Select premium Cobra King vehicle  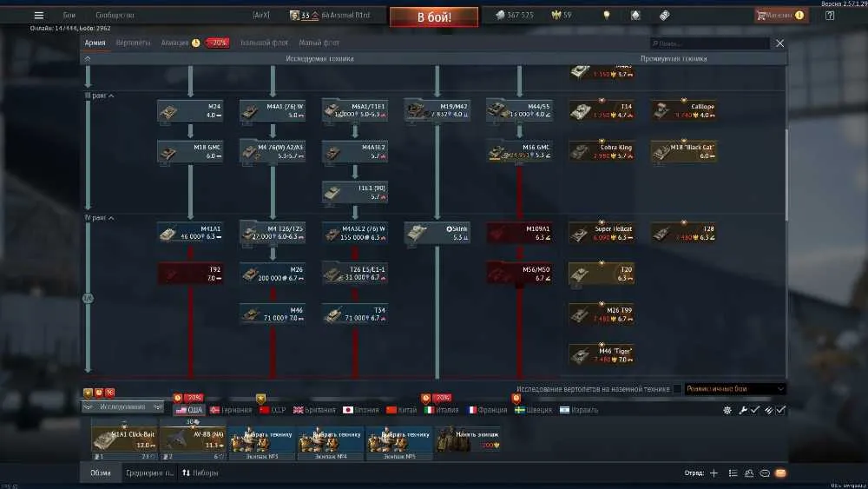pyautogui.click(x=602, y=152)
